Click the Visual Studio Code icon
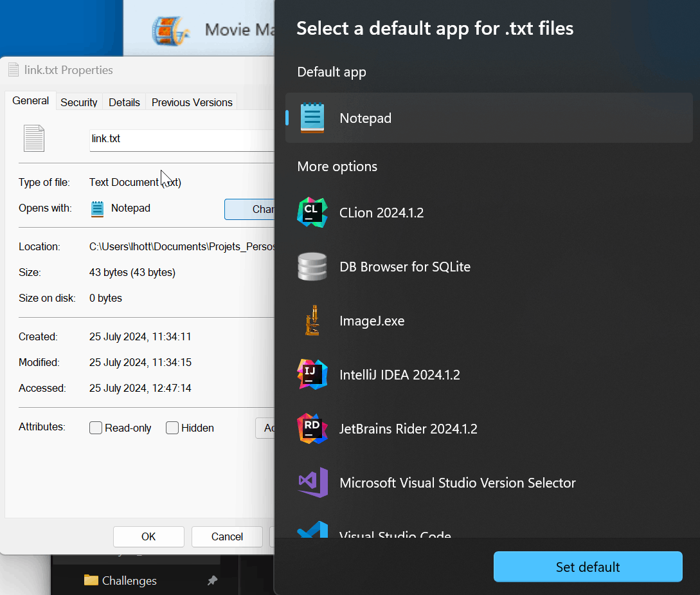 point(312,529)
